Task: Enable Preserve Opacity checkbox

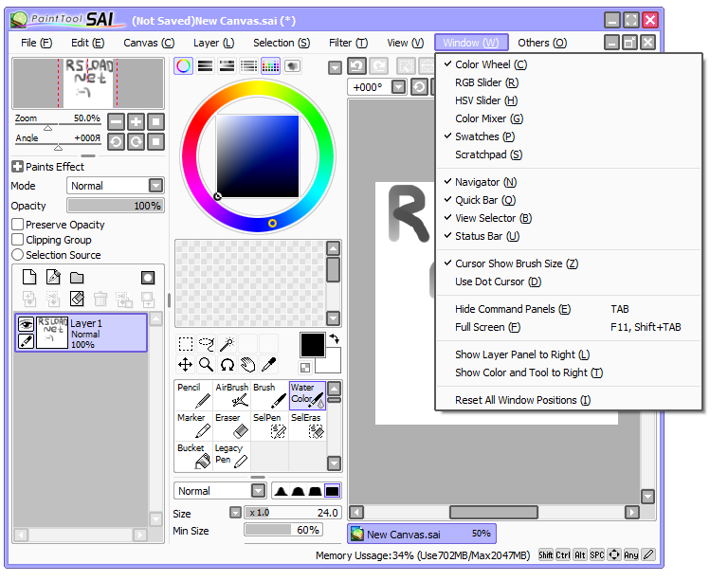Action: pos(18,225)
